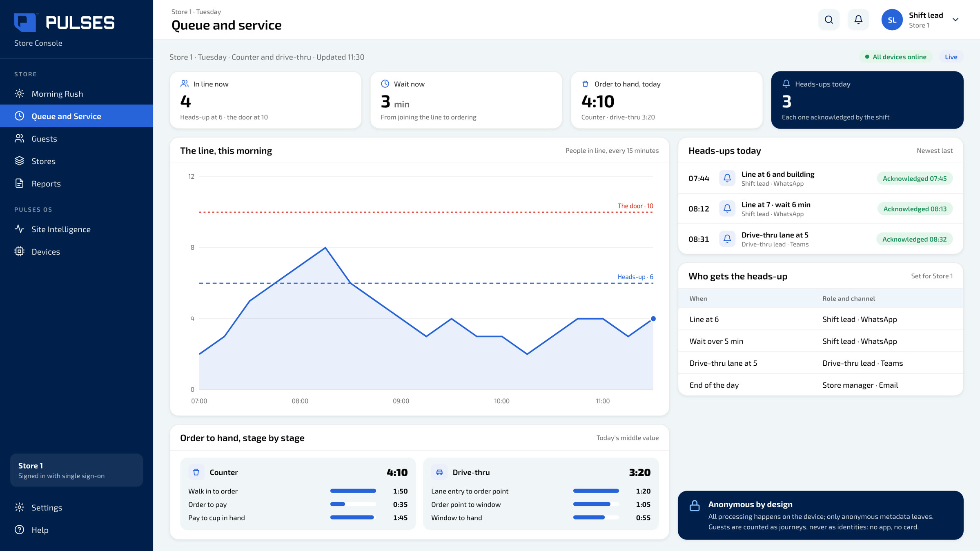Viewport: 980px width, 551px height.
Task: Open search with the magnifier icon
Action: coord(829,20)
